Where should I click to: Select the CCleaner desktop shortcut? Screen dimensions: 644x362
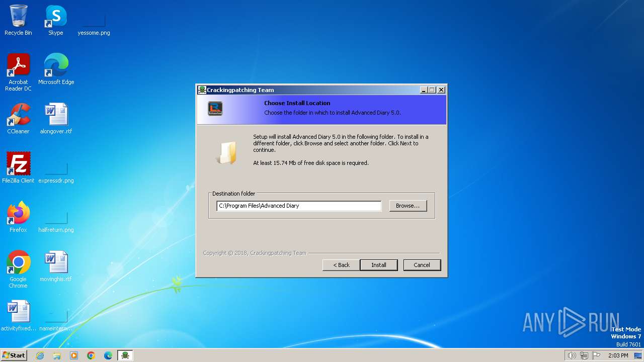18,119
